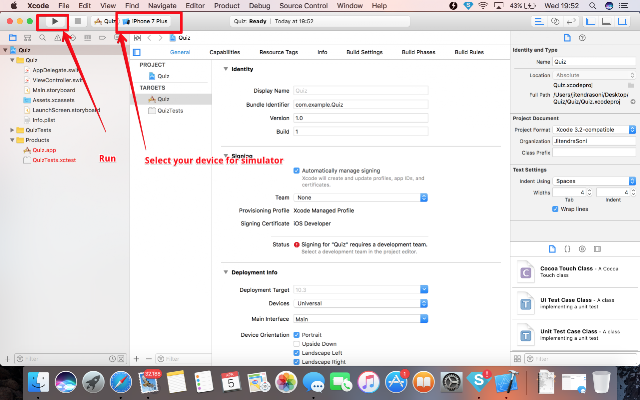Viewport: 640px width, 400px height.
Task: Switch to the Capabilities tab
Action: click(224, 52)
